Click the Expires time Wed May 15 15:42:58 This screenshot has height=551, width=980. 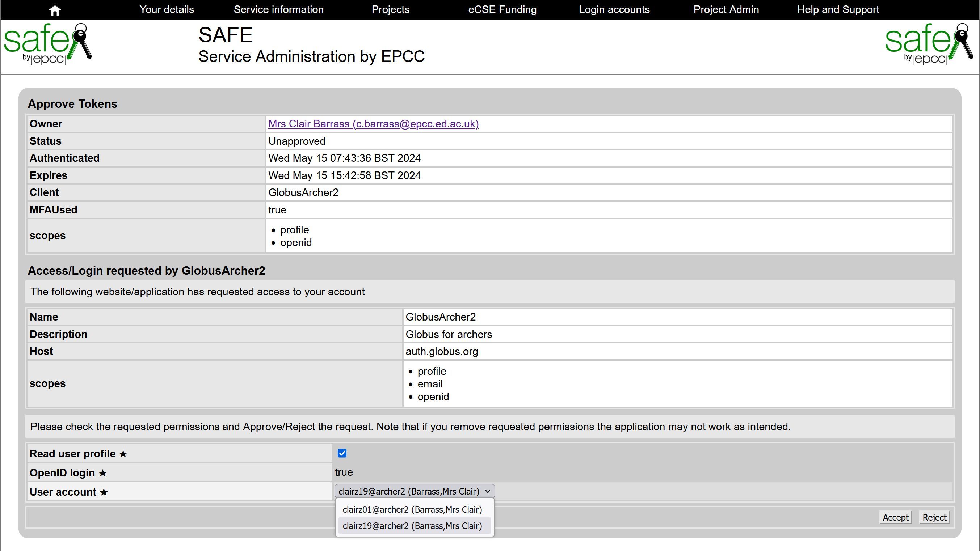tap(344, 176)
